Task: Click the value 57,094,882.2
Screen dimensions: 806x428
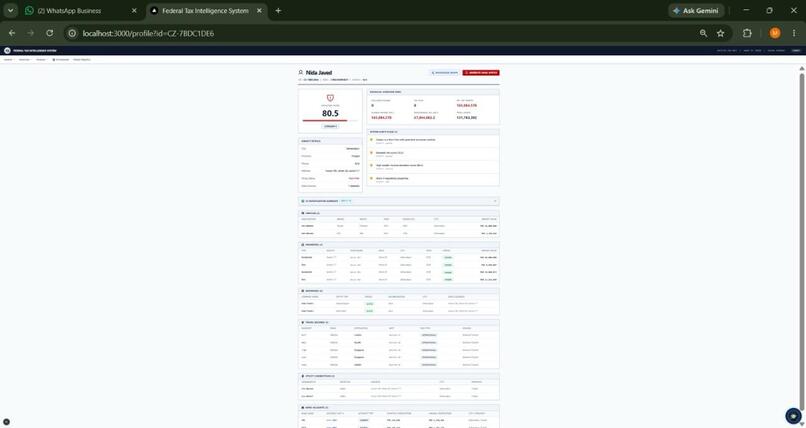Action: 425,118
